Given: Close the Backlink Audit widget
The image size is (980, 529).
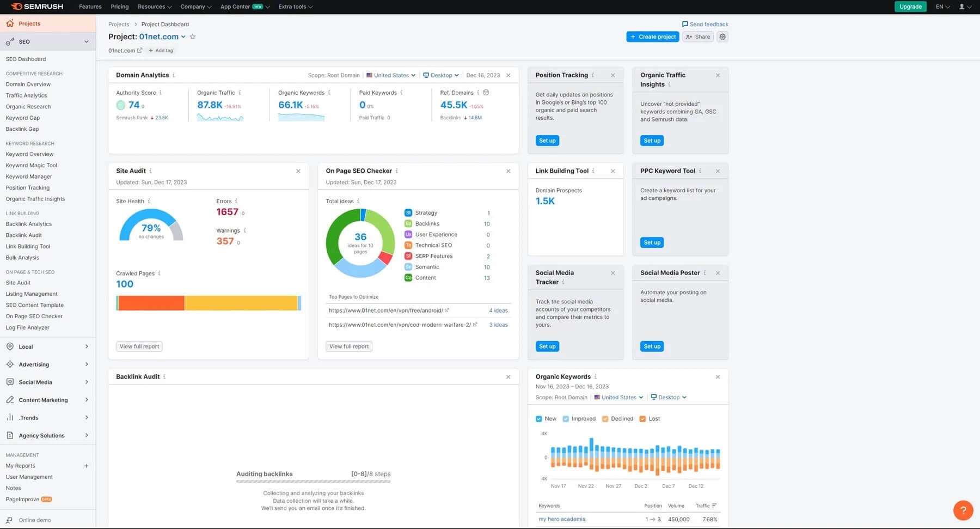Looking at the screenshot, I should (509, 377).
